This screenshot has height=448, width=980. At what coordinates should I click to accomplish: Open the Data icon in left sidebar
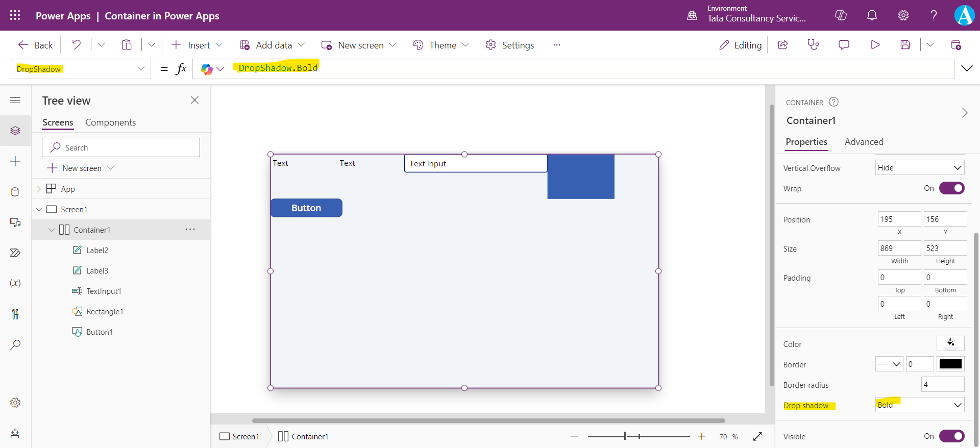click(x=15, y=192)
